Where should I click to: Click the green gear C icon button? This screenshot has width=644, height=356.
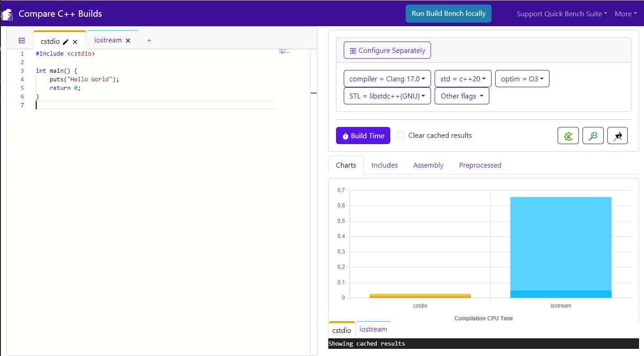pos(568,136)
